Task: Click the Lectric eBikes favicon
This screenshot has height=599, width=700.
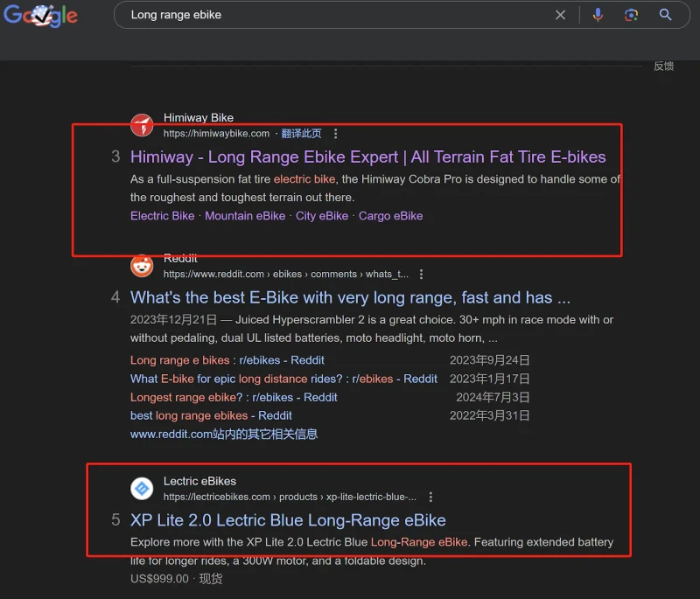Action: (x=142, y=489)
